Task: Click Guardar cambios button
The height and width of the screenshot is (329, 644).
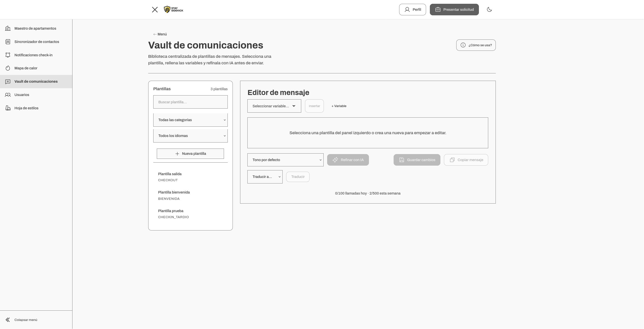Action: click(417, 160)
